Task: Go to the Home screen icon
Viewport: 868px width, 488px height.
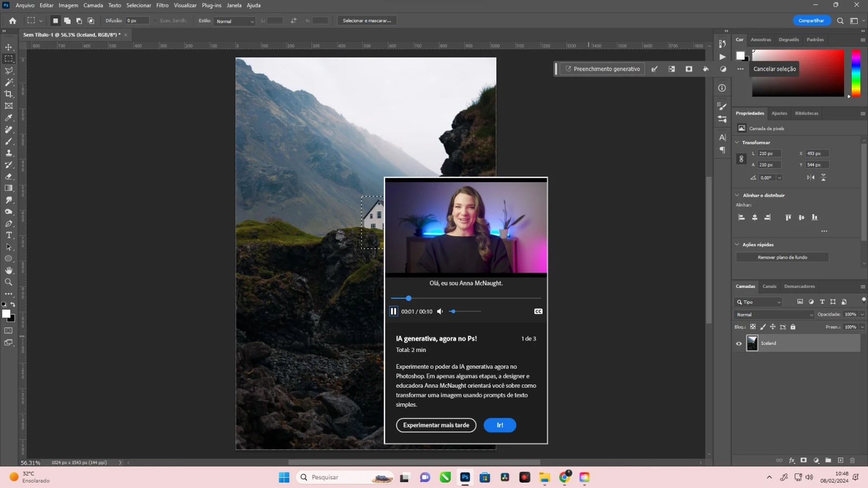Action: 12,21
